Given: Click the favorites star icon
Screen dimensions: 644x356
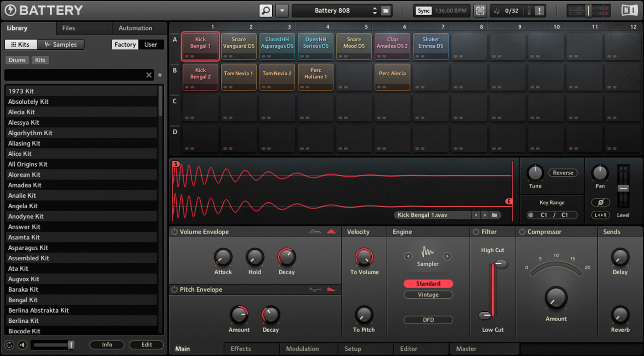Looking at the screenshot, I should [160, 75].
